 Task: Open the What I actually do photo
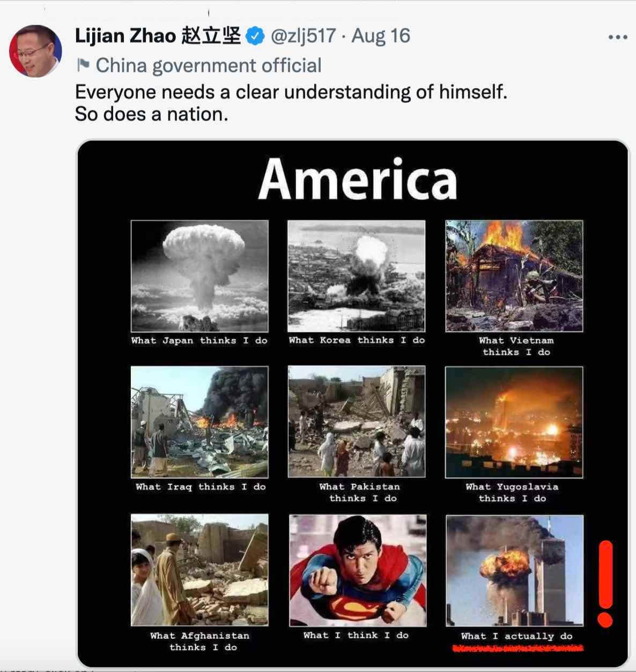pyautogui.click(x=515, y=571)
